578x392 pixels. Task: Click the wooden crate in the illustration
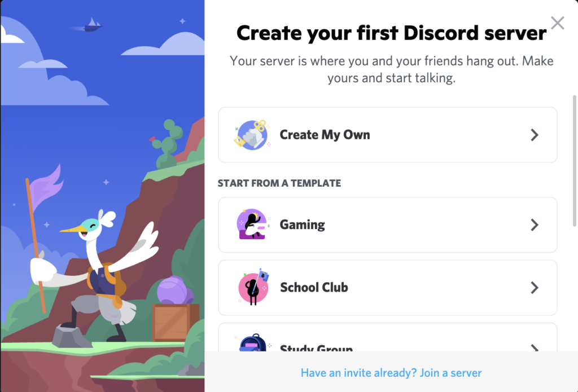point(175,323)
